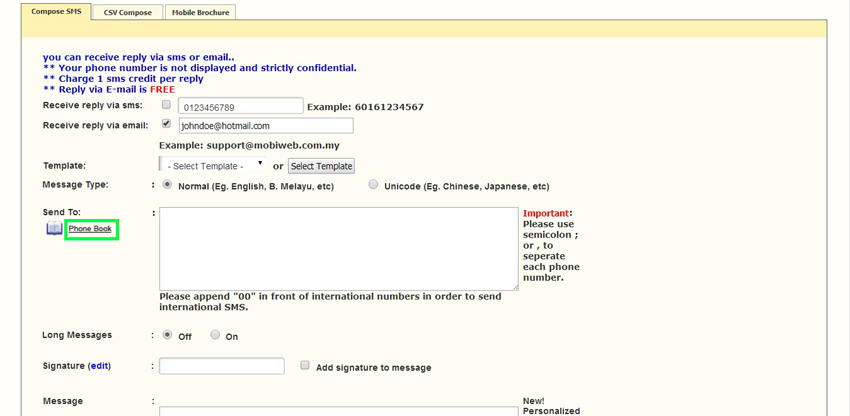The image size is (850, 416).
Task: Click the international numbers "00" instruction text
Action: tap(330, 302)
